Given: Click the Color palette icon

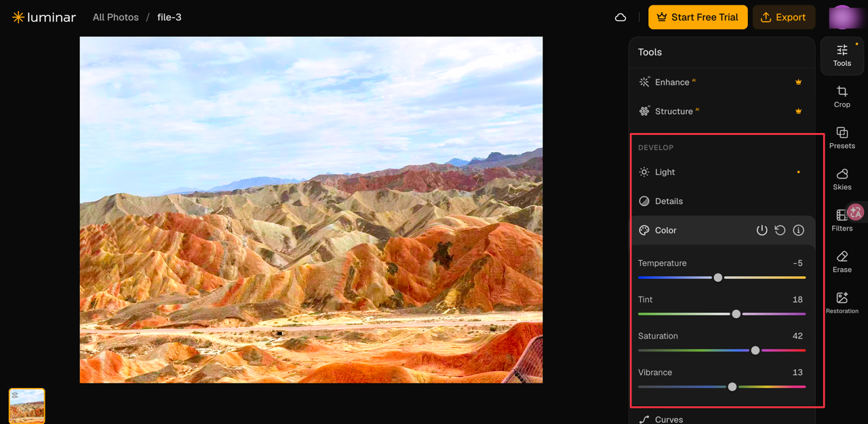Looking at the screenshot, I should click(x=644, y=231).
